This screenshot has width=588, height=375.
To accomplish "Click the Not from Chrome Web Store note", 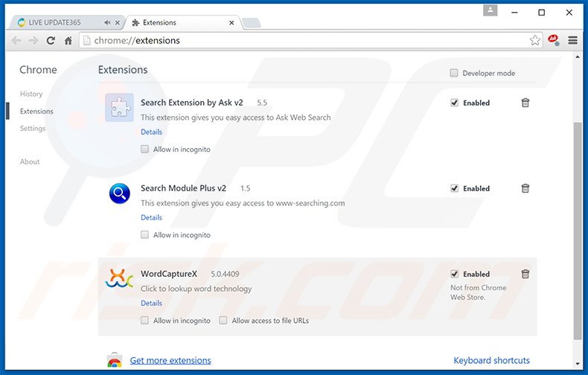I will [478, 292].
